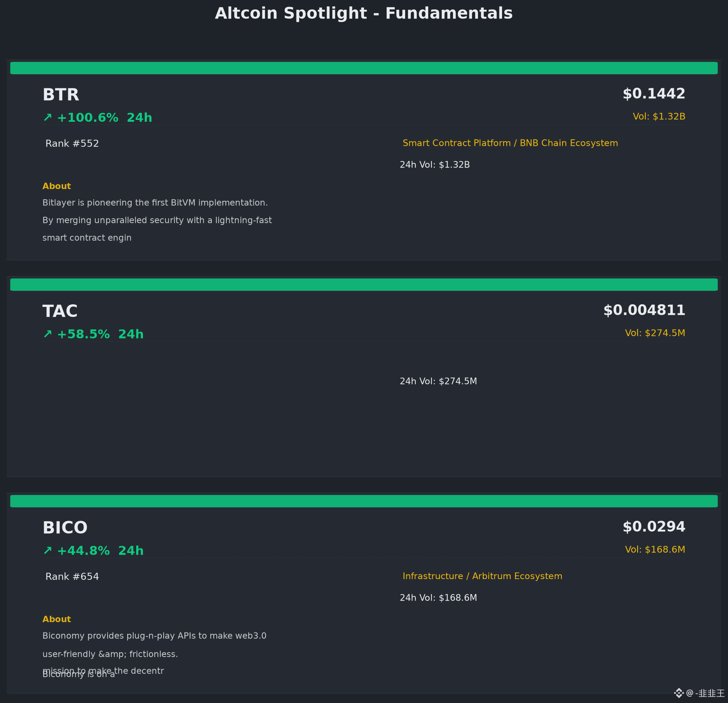The image size is (728, 703).
Task: Click the BICO price $0.0294
Action: [654, 527]
